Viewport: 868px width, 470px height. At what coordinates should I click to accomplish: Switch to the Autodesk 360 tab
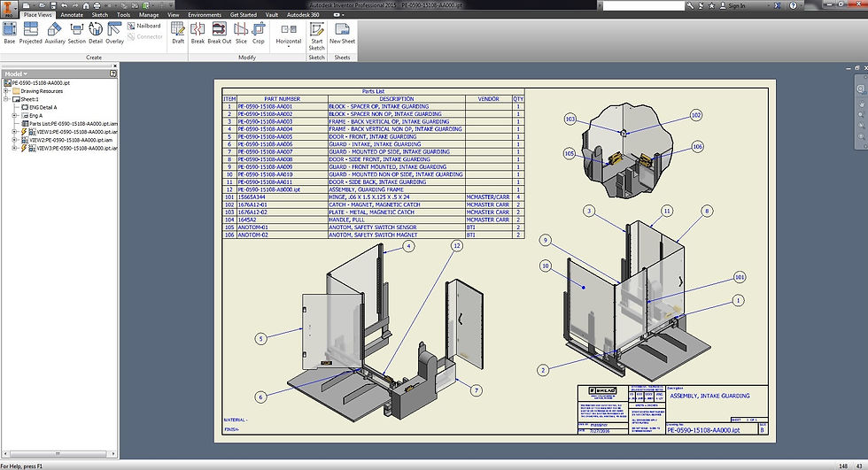[x=303, y=15]
